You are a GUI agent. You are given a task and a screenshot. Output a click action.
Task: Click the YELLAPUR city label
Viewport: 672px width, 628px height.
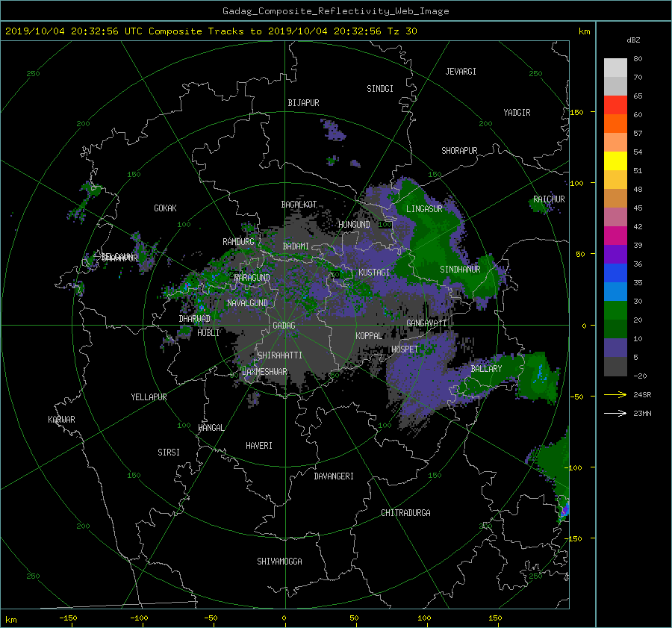[x=149, y=397]
